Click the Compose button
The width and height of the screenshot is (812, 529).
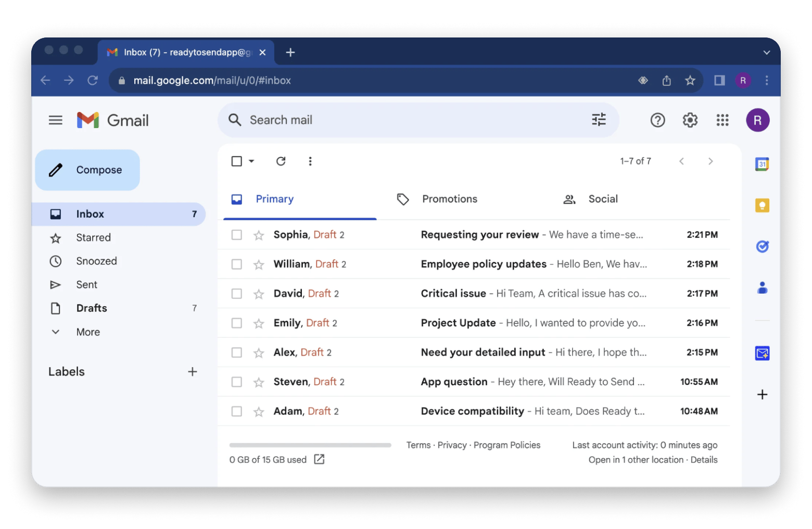point(87,170)
